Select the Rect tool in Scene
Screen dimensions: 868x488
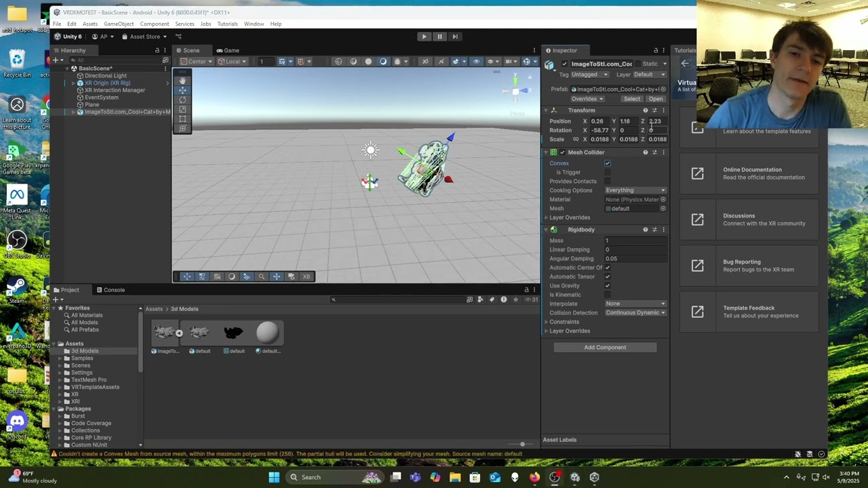pyautogui.click(x=182, y=119)
